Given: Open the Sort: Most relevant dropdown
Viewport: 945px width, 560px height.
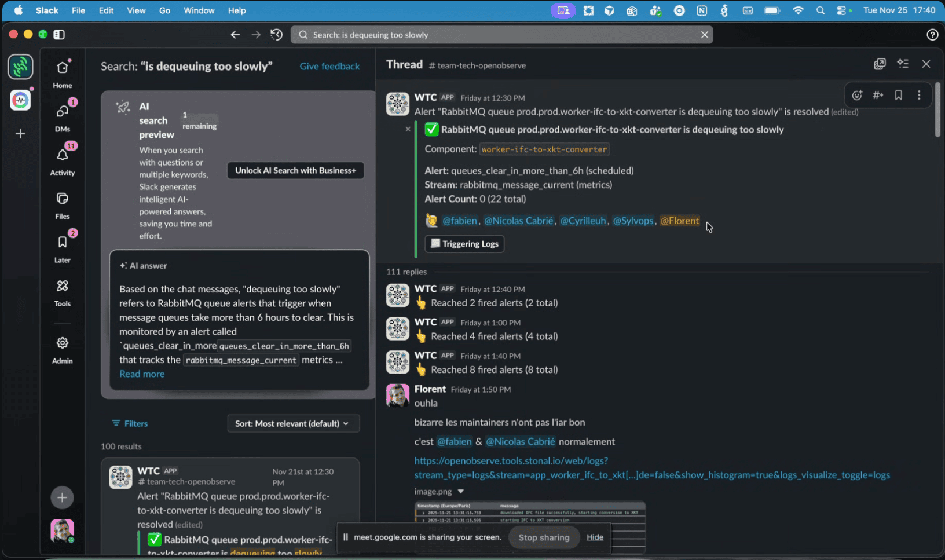Looking at the screenshot, I should (x=293, y=423).
